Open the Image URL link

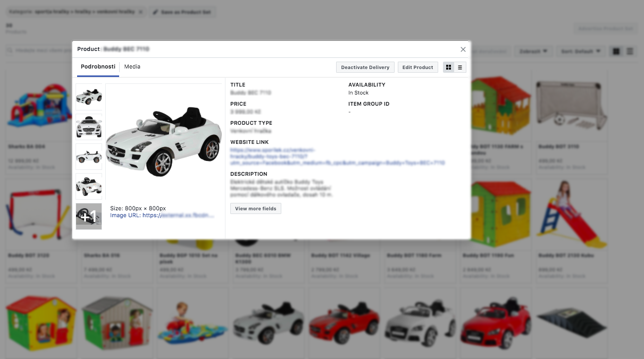tap(162, 216)
